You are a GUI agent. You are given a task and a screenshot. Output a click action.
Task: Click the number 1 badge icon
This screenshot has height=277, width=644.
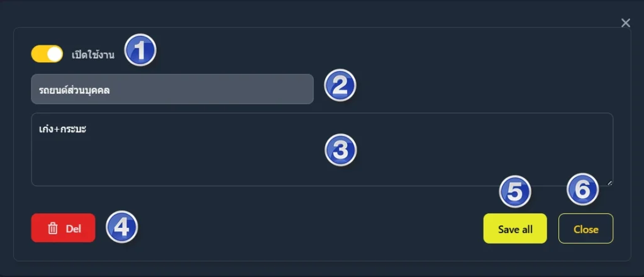[x=140, y=50]
